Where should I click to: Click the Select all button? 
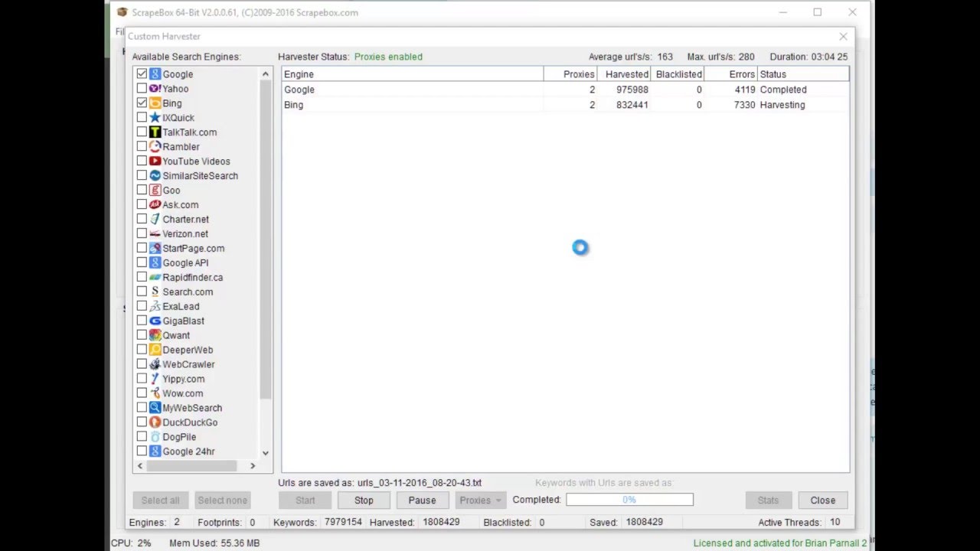coord(160,500)
